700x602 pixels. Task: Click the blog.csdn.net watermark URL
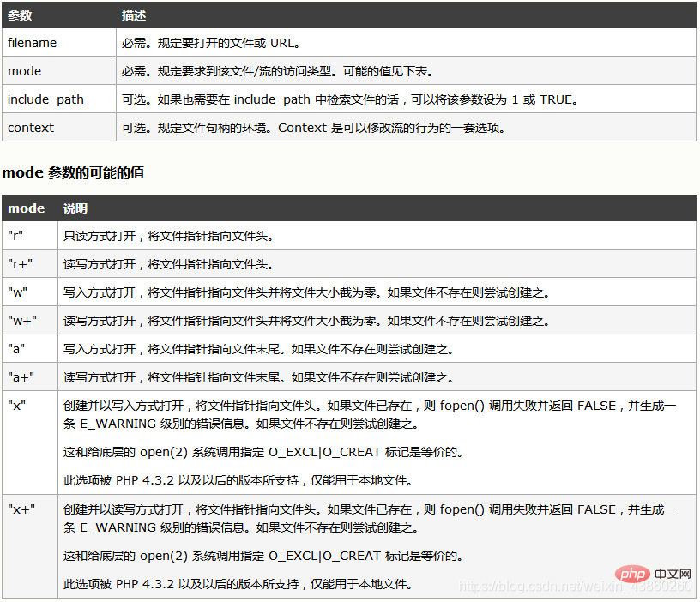(x=575, y=586)
